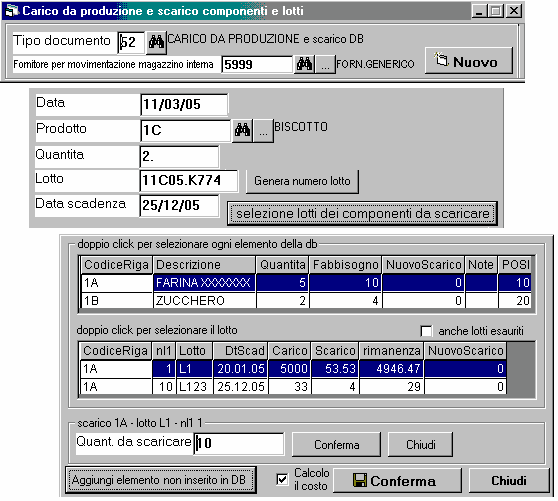The image size is (558, 501).
Task: Click nl1 column header
Action: 164,351
